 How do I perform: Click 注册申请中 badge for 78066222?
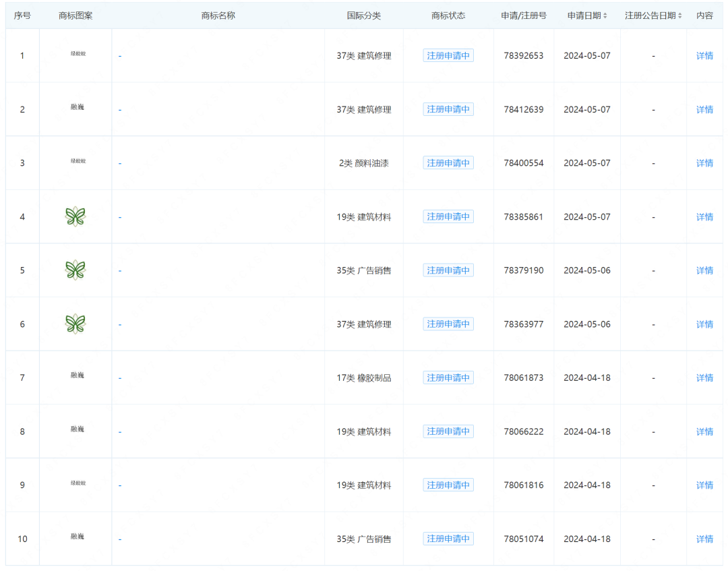click(448, 431)
